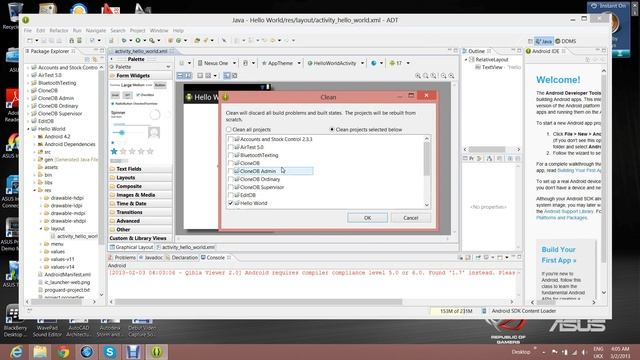
Task: Open the Project menu
Action: [138, 31]
